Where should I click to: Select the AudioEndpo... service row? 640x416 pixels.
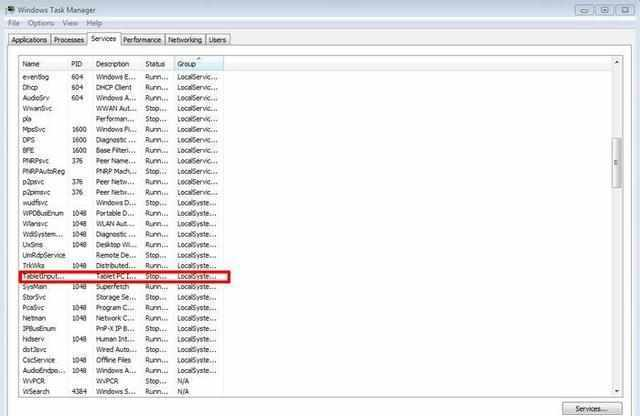(x=121, y=370)
